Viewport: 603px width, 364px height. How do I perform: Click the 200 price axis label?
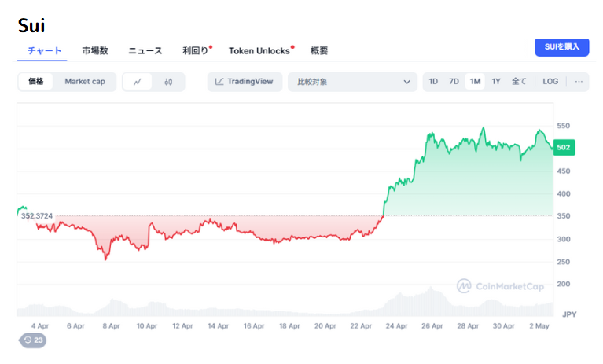564,284
